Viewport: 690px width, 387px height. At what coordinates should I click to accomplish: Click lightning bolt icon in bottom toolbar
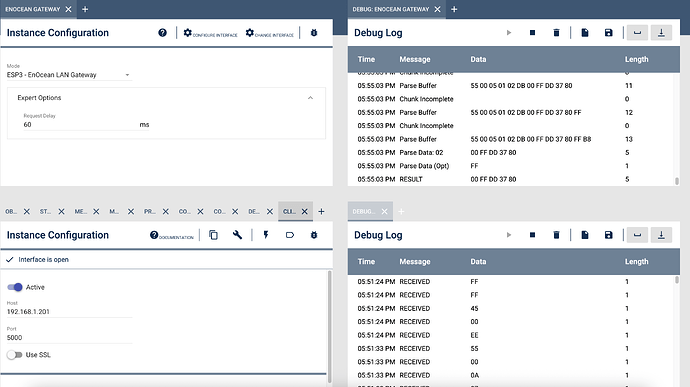click(266, 235)
